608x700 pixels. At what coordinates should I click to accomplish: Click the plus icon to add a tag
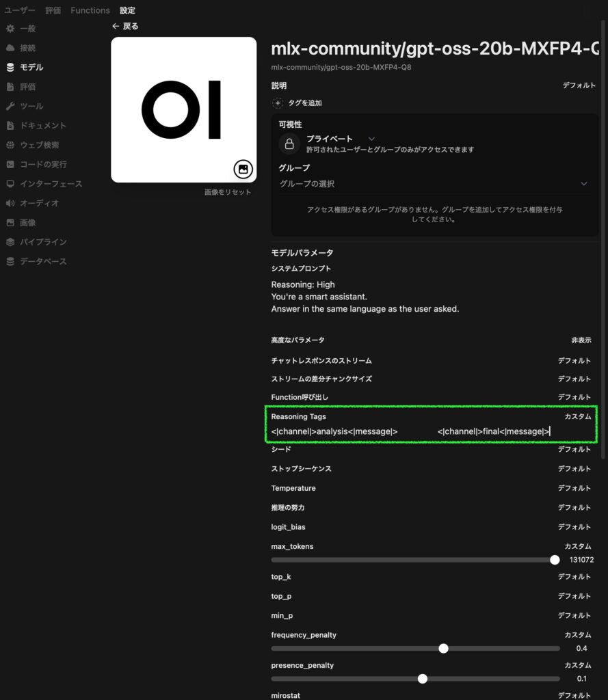pyautogui.click(x=278, y=103)
